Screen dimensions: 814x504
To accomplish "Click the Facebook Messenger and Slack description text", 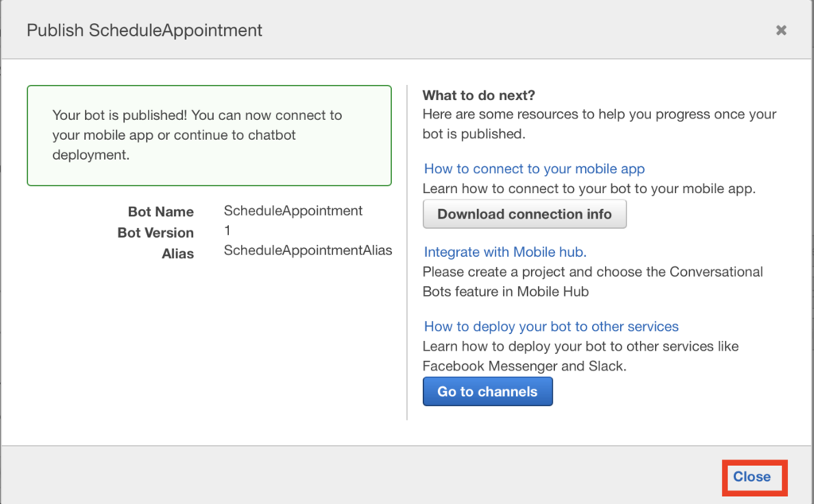I will tap(580, 356).
